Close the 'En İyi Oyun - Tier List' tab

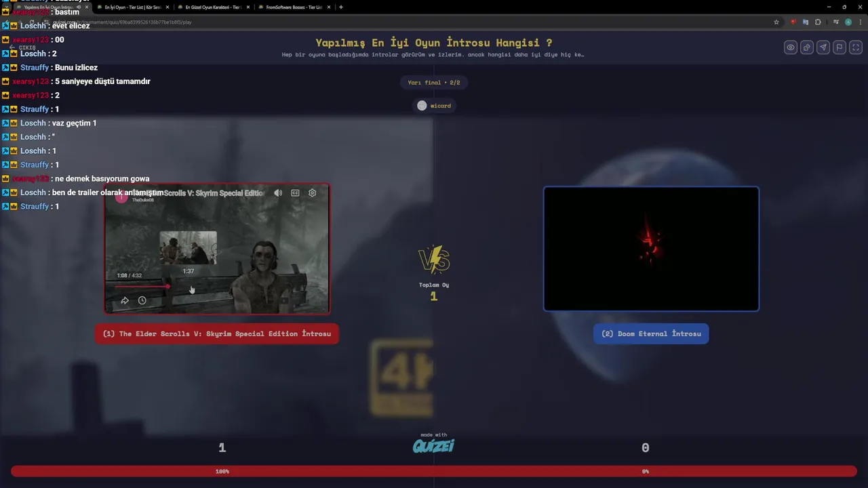[x=167, y=7]
